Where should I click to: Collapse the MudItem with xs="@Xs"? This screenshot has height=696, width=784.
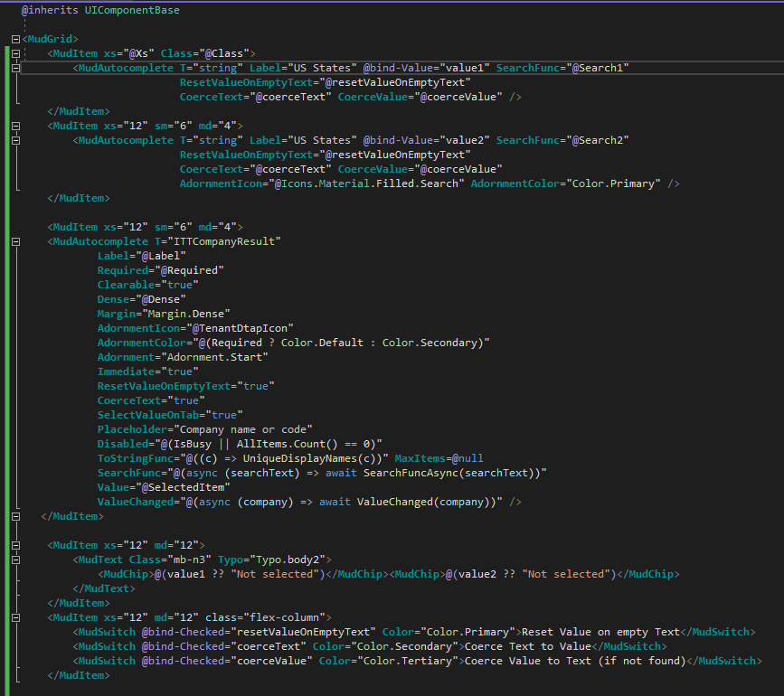pos(15,53)
